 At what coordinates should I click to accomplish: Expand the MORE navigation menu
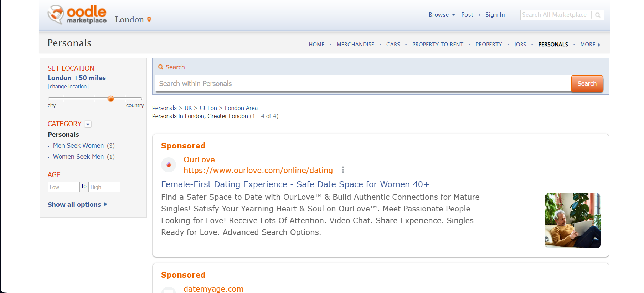pyautogui.click(x=590, y=45)
